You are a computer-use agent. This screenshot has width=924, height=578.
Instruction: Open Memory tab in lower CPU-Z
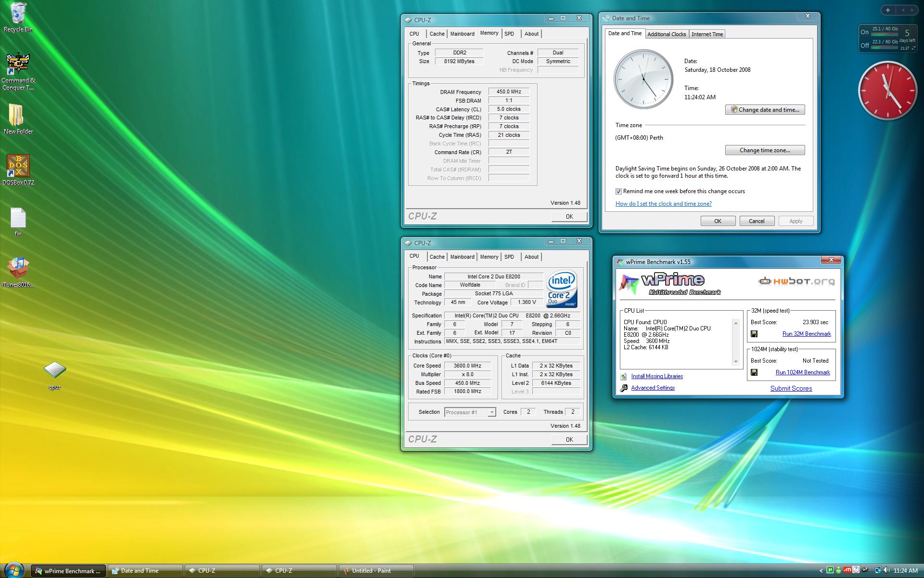pyautogui.click(x=489, y=257)
